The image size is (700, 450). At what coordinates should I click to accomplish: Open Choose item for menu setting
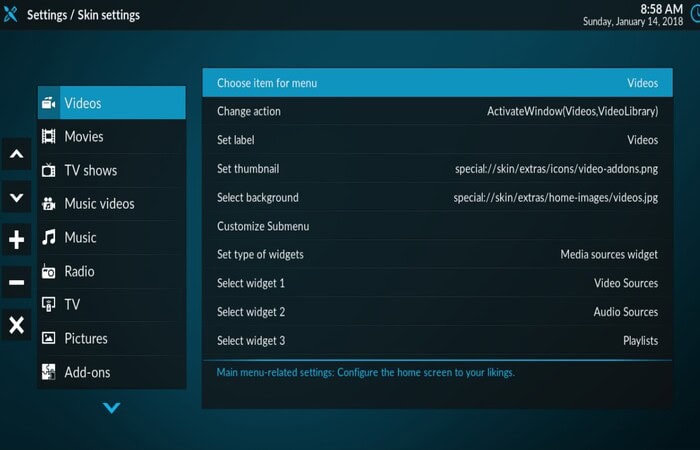(438, 83)
